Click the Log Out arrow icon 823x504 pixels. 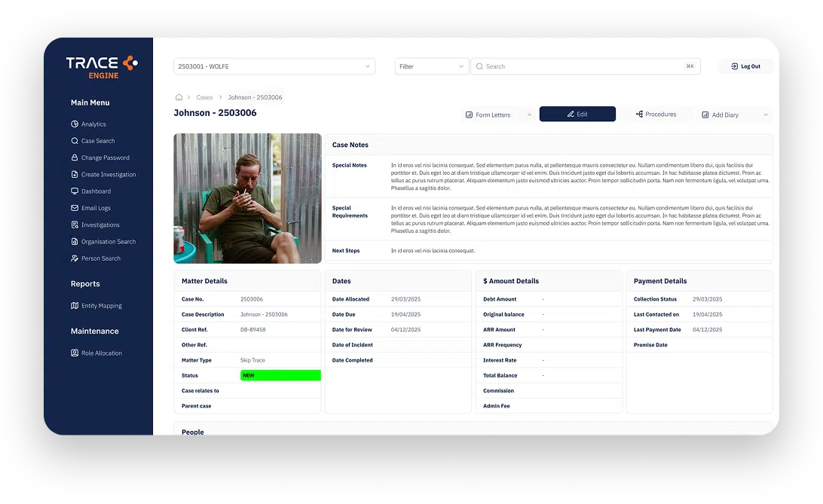(x=734, y=66)
